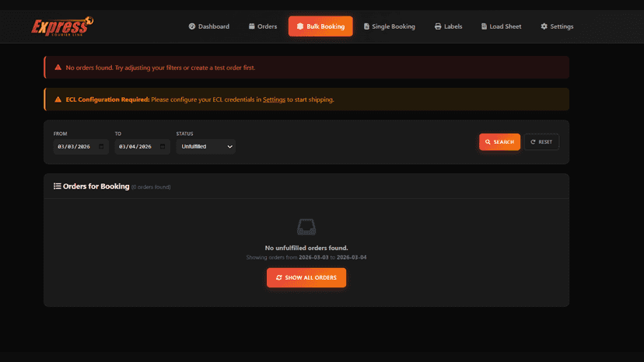Screen dimensions: 644x362
Task: Open the From date calendar picker icon
Action: pos(101,147)
